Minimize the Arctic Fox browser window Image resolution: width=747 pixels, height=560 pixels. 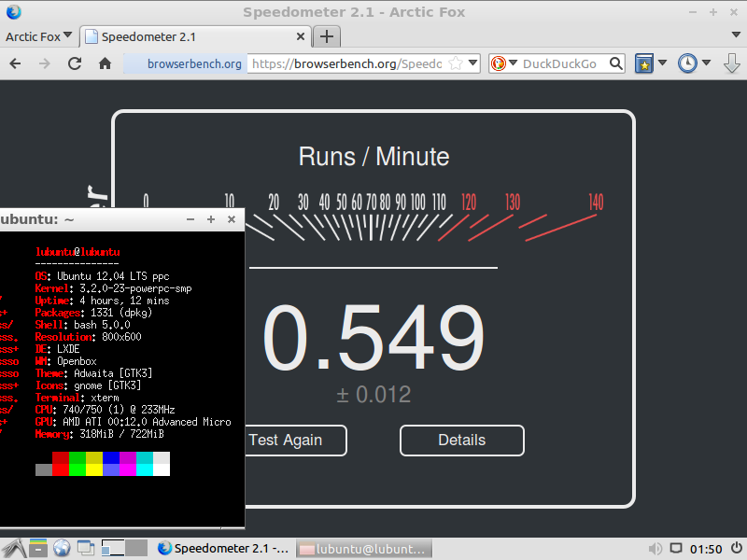pyautogui.click(x=693, y=12)
